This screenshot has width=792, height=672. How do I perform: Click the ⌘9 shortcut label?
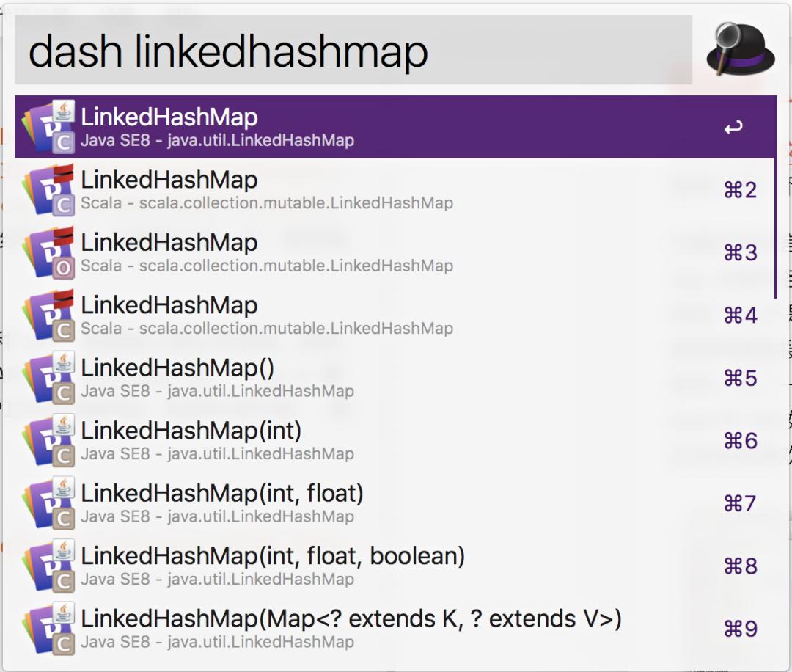click(740, 629)
